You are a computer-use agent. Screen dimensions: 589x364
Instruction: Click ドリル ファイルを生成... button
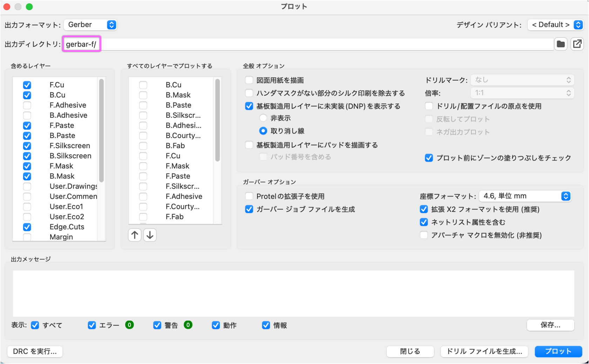[485, 351]
